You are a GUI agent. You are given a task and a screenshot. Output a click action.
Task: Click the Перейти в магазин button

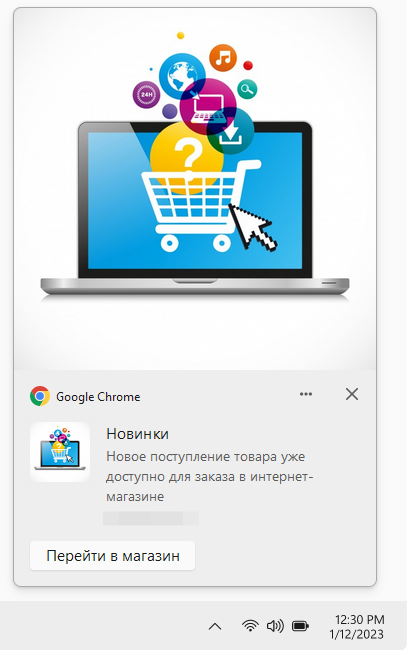tap(112, 555)
